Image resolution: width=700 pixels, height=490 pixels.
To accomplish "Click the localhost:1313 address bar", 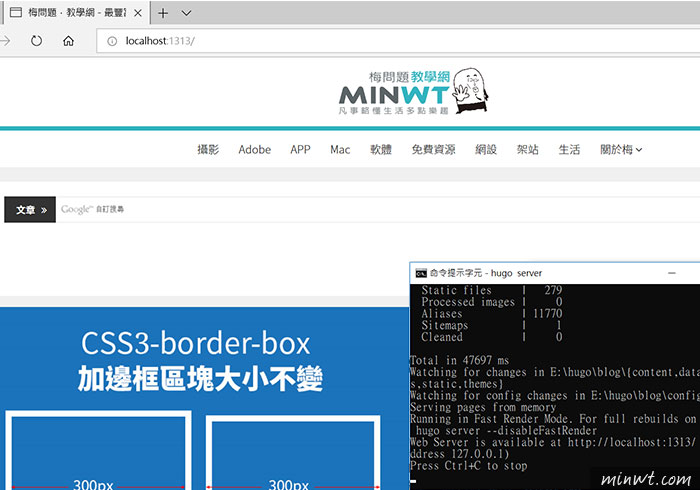I will pos(397,41).
